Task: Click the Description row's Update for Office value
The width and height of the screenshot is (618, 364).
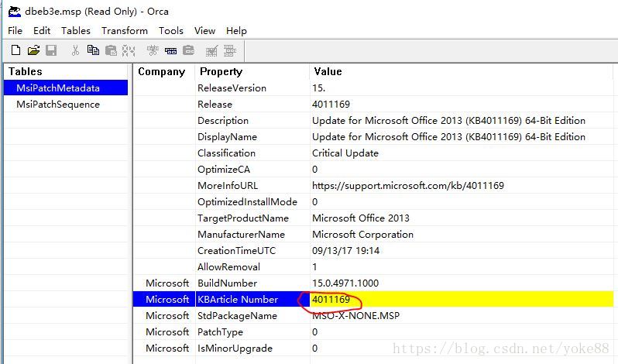Action: [x=448, y=121]
